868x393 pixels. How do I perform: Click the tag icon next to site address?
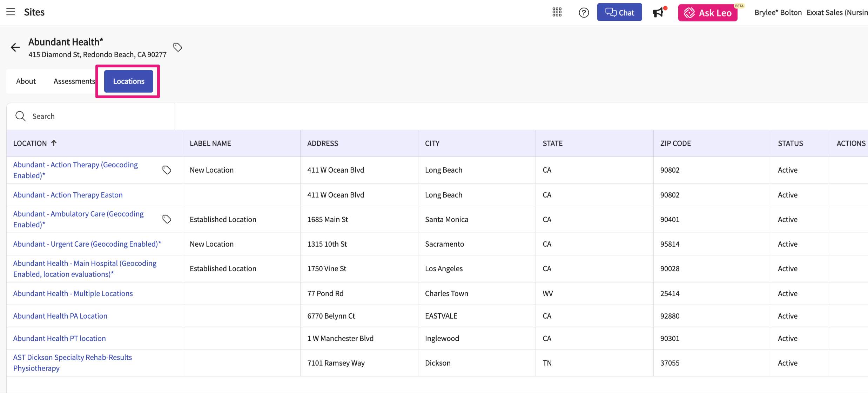178,47
